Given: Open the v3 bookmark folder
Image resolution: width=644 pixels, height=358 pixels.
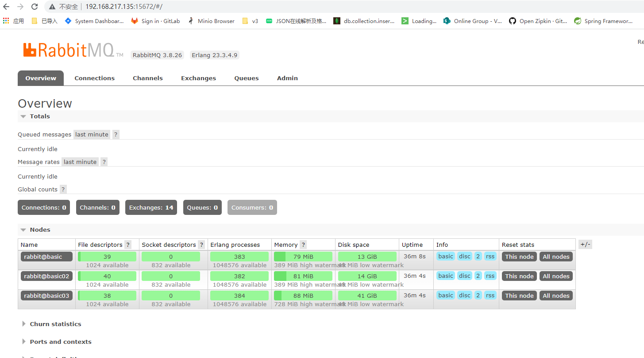Looking at the screenshot, I should 250,21.
